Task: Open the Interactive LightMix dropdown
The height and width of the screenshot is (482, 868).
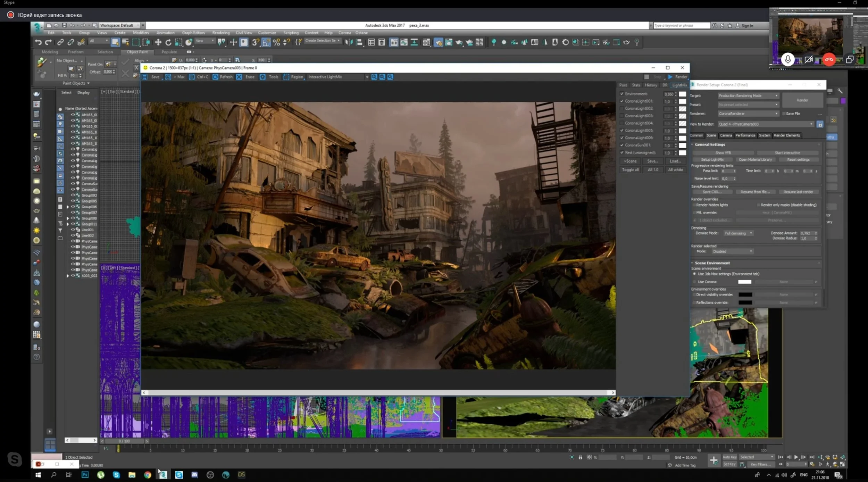Action: pyautogui.click(x=338, y=77)
